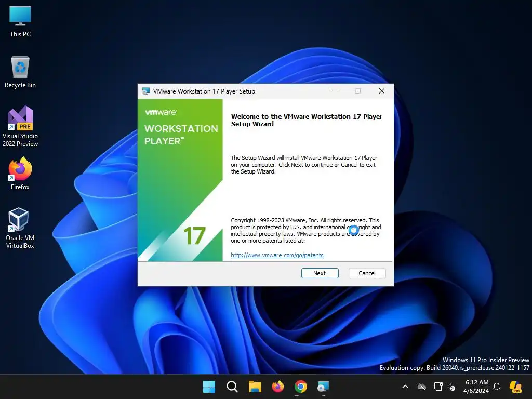Screen dimensions: 532x399
Task: Select the Firefox desktop shortcut
Action: pos(20,174)
